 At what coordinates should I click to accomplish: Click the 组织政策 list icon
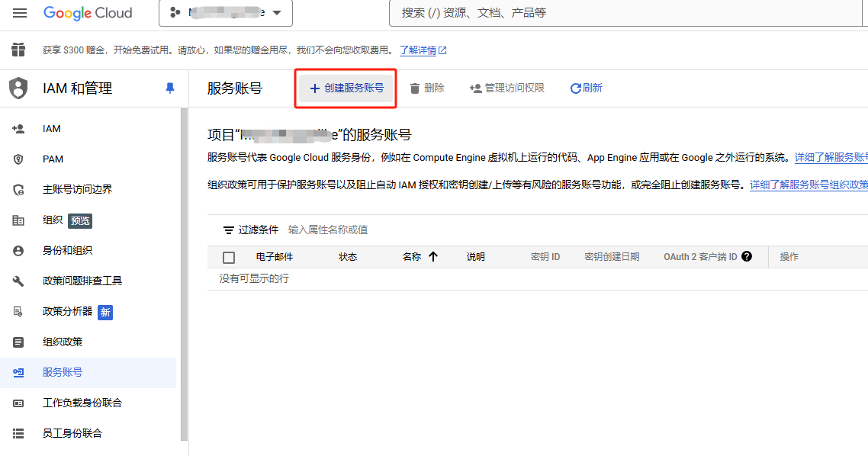(18, 342)
